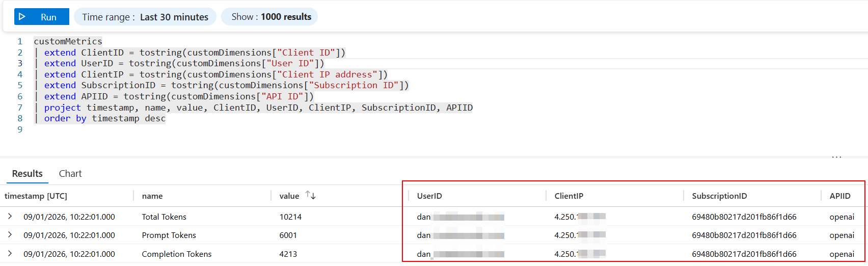The width and height of the screenshot is (868, 266).
Task: Sort by the value column arrows icon
Action: [310, 195]
